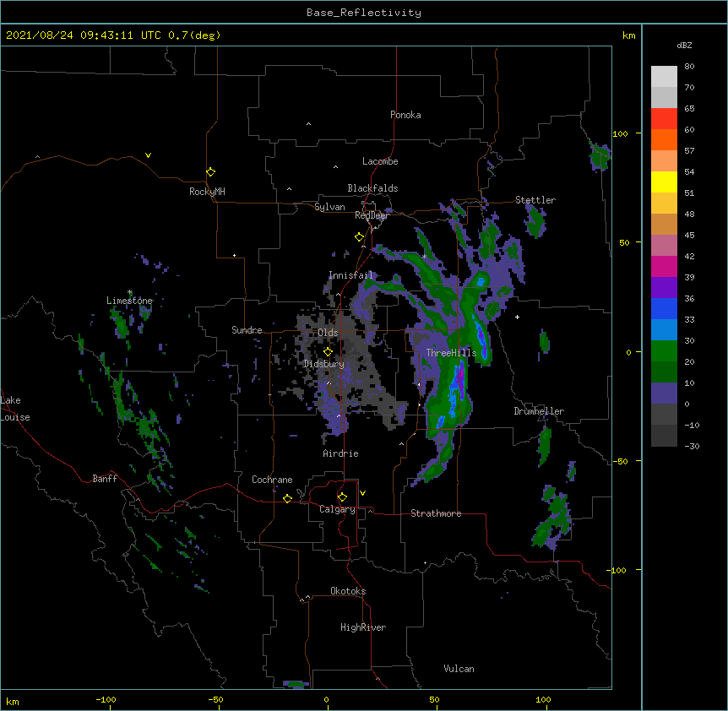Click the yellow diamond marker above RockyMH
This screenshot has height=711, width=728.
point(210,172)
